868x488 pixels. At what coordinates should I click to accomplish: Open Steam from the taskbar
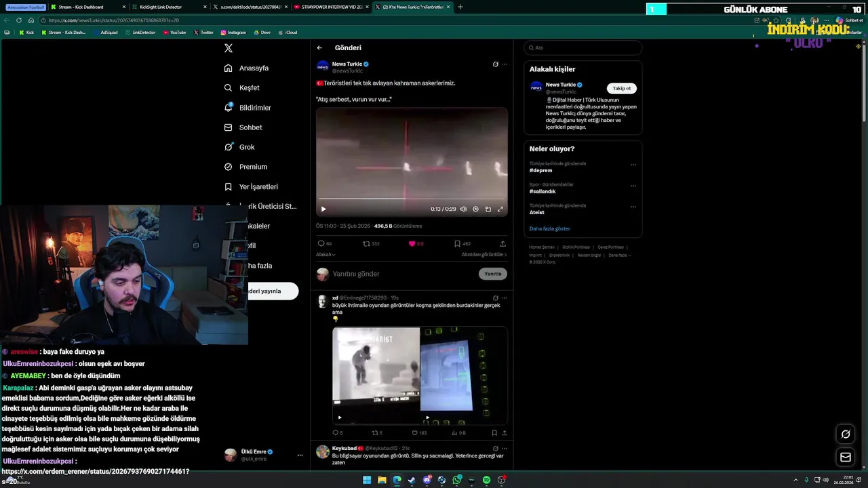coord(412,480)
